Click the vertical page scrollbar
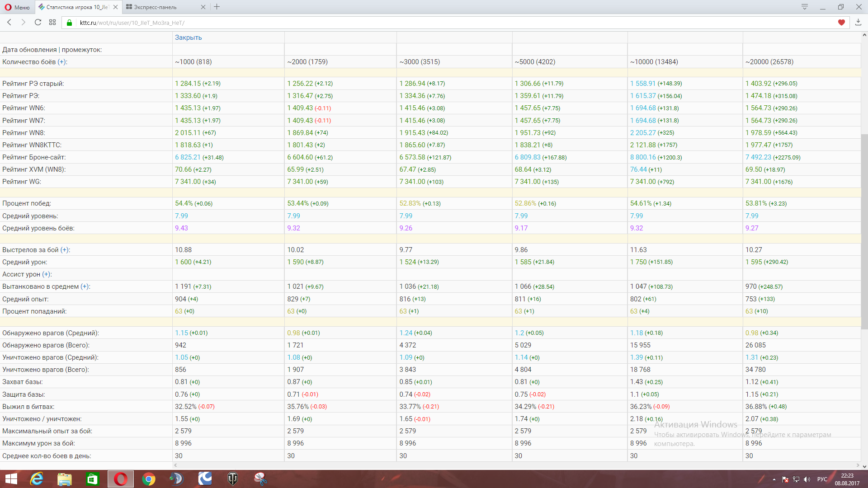The image size is (868, 488). (x=864, y=231)
